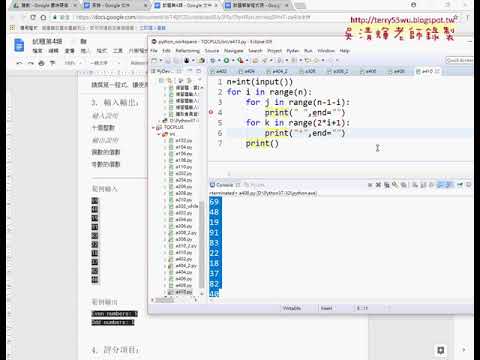Switch to the a308_2 editor tab
Viewport: 480px width, 360px height.
coord(338,71)
